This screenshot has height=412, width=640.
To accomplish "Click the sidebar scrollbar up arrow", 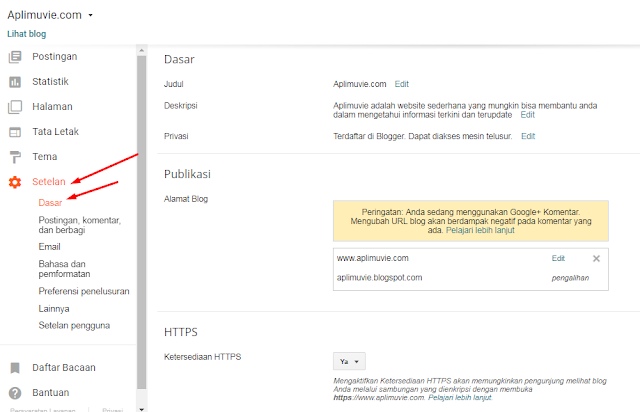I will pyautogui.click(x=142, y=50).
